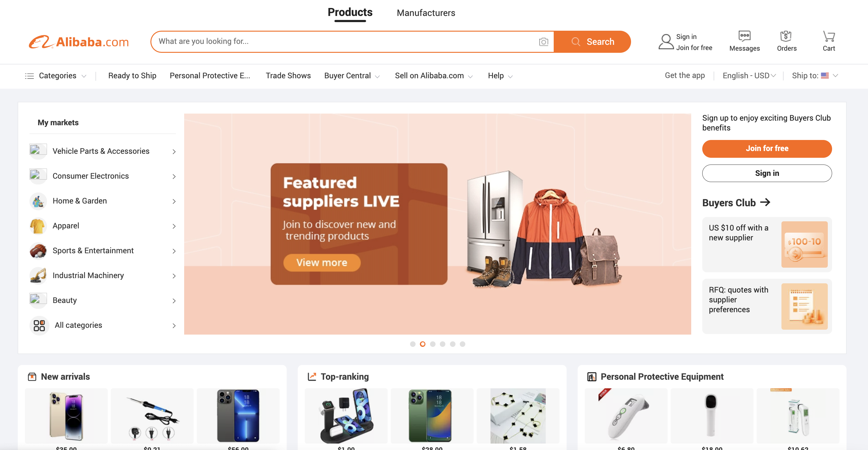Select the last carousel dot
The image size is (868, 450).
[x=462, y=344]
